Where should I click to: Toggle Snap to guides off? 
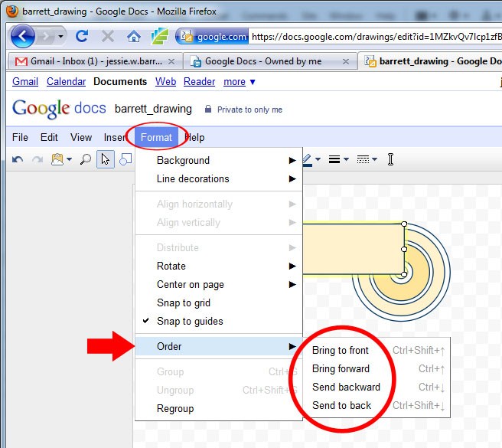click(x=219, y=321)
